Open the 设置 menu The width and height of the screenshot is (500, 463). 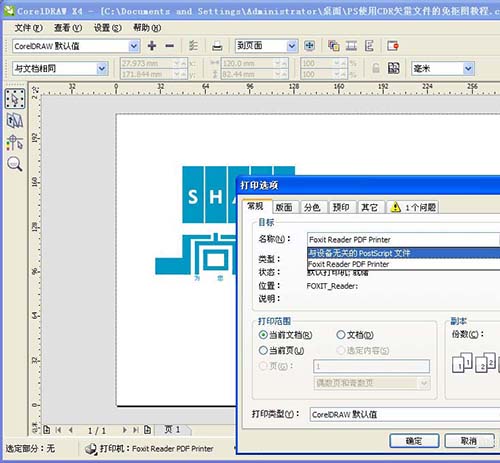coord(107,28)
